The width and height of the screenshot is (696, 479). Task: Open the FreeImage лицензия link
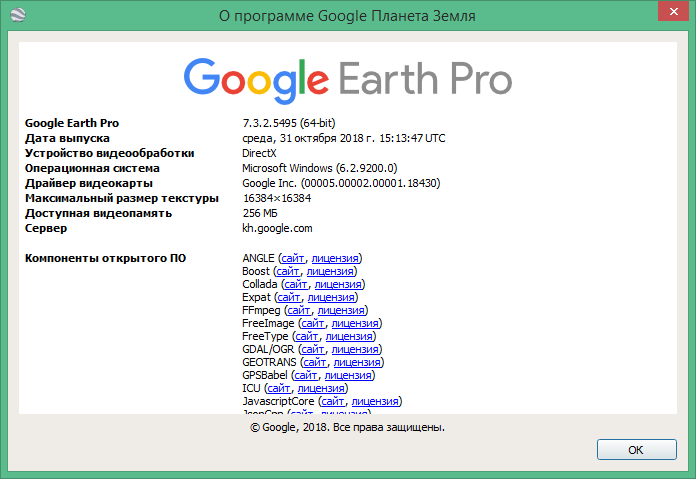click(355, 323)
